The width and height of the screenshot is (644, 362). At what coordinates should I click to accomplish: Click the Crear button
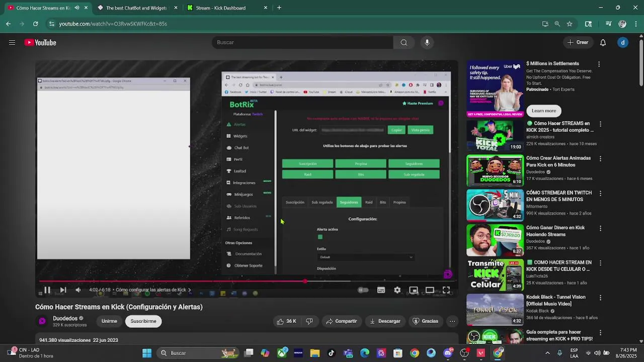tap(578, 43)
